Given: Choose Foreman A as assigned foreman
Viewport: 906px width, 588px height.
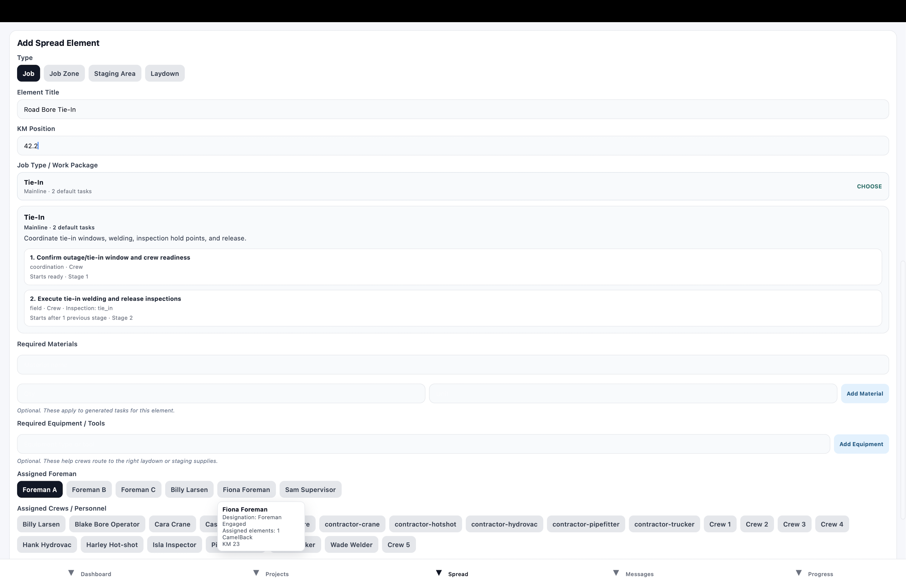Looking at the screenshot, I should [40, 490].
